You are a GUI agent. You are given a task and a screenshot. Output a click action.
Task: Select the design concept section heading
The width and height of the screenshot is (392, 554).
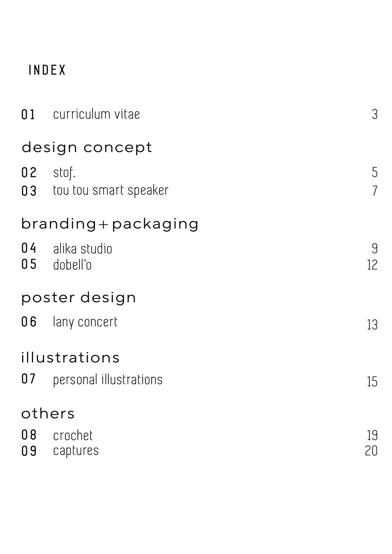87,148
